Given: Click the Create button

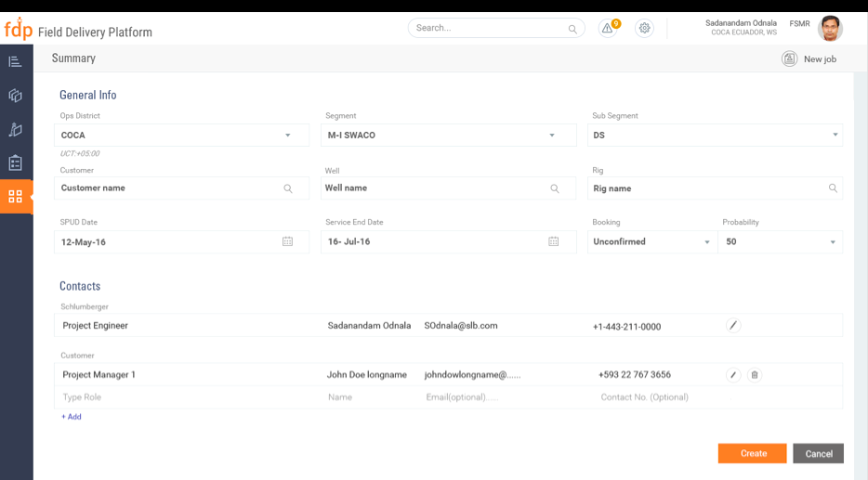Looking at the screenshot, I should [752, 453].
